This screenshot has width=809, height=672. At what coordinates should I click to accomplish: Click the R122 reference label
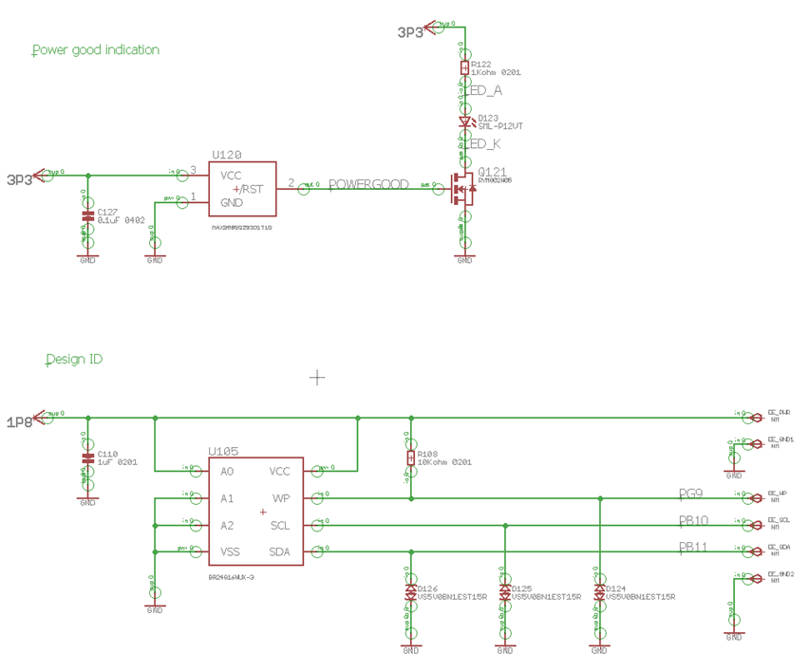point(480,65)
